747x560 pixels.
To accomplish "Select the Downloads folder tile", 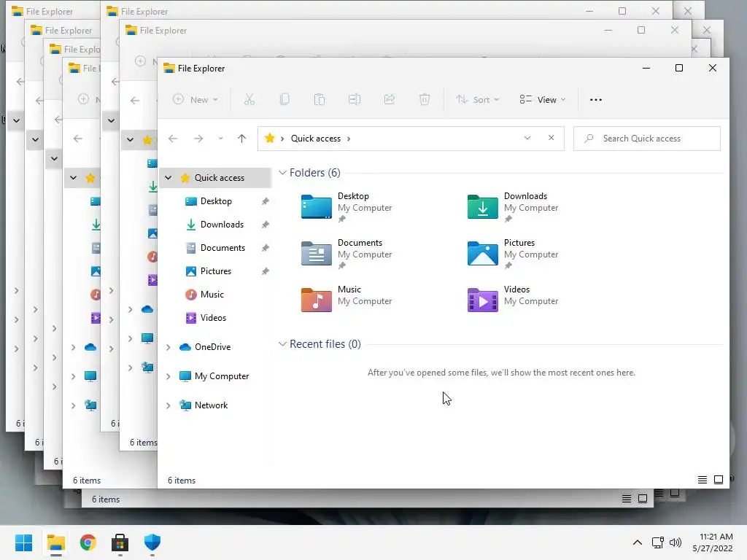I will click(513, 207).
